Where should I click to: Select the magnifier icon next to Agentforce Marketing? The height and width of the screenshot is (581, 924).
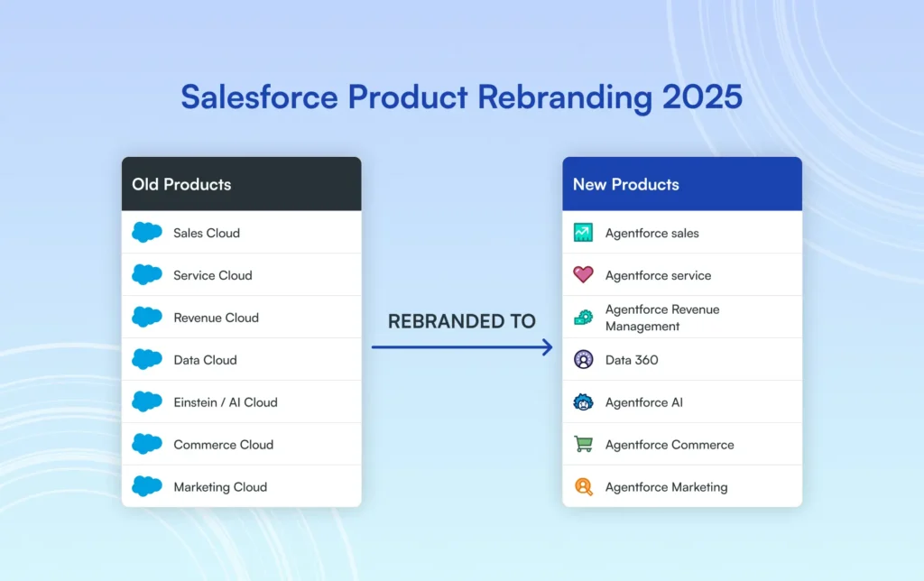[x=582, y=486]
